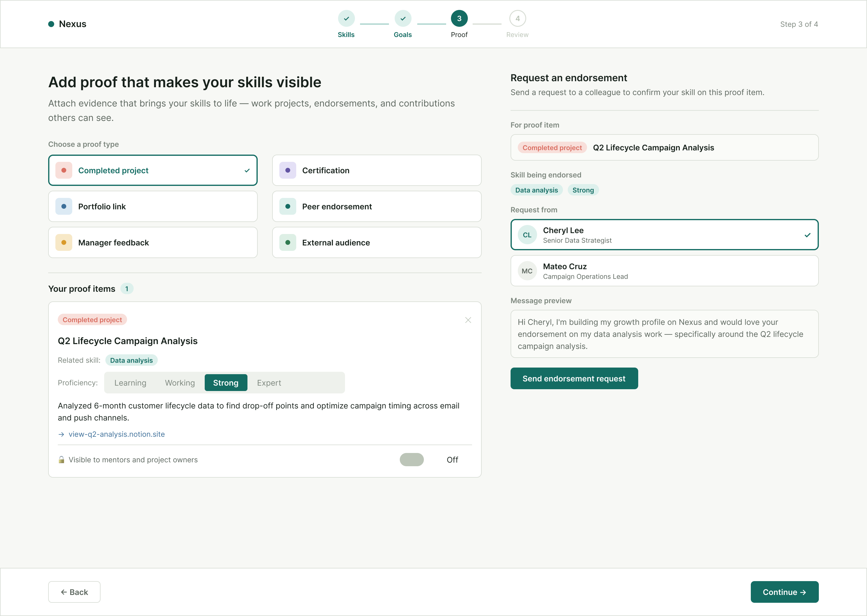
Task: Click the purple Certification icon
Action: tap(288, 170)
